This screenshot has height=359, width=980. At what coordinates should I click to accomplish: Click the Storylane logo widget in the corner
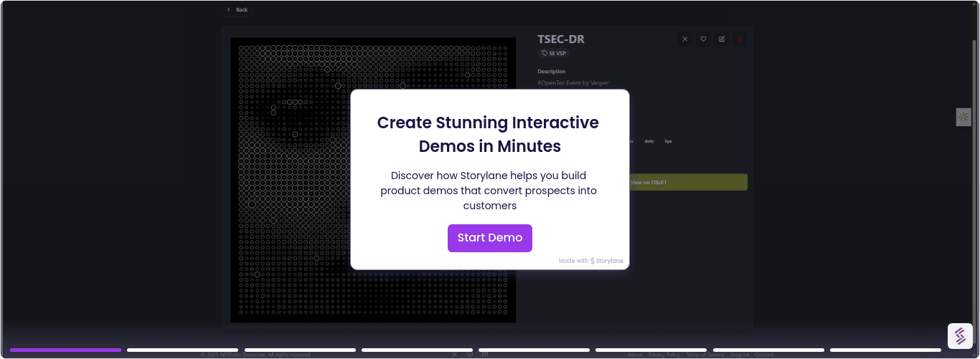(960, 336)
